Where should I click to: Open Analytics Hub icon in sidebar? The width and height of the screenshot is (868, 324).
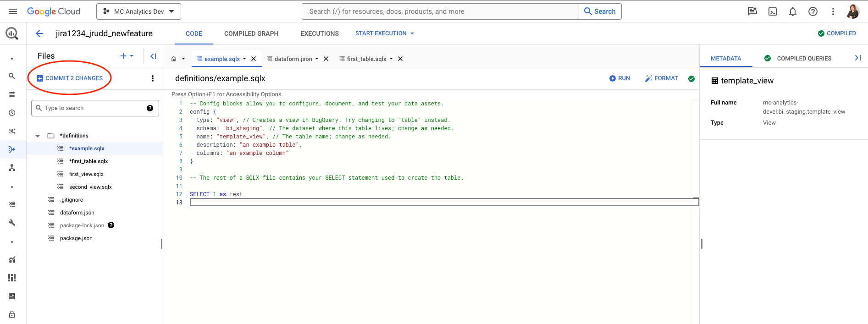(12, 131)
